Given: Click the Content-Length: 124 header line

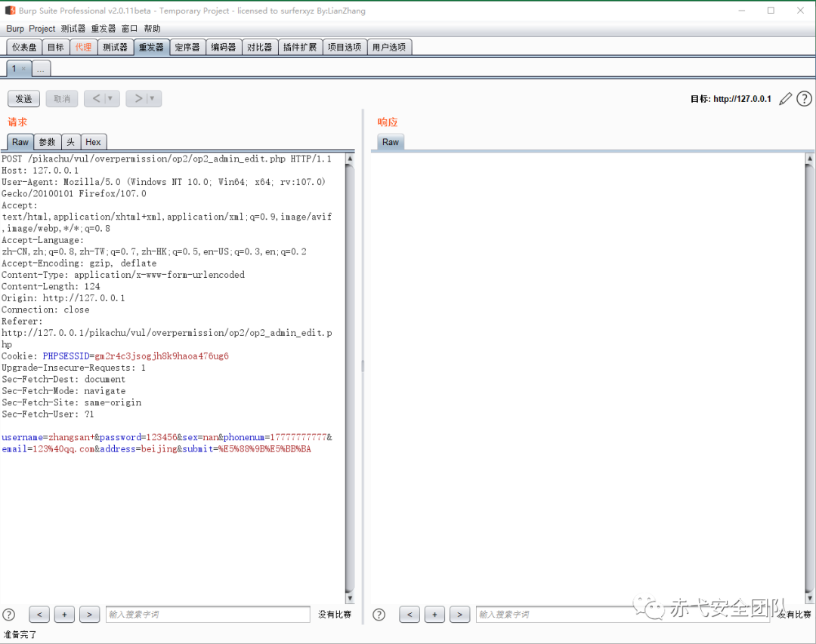Looking at the screenshot, I should tap(51, 286).
